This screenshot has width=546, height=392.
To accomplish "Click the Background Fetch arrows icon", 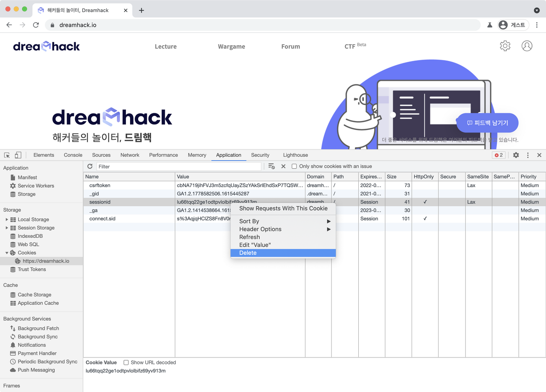I will point(13,328).
